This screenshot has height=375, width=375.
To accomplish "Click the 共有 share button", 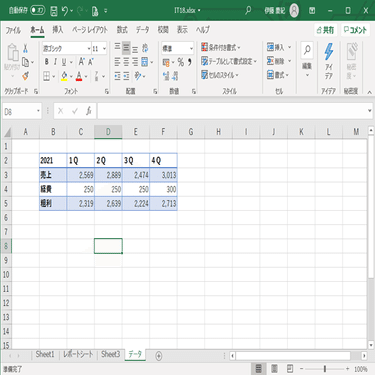I will pyautogui.click(x=325, y=30).
